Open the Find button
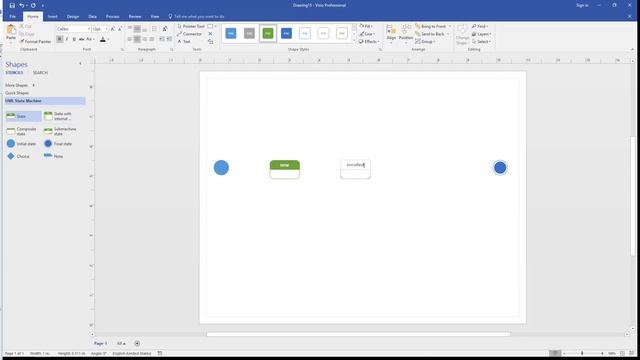640x360 pixels. tap(480, 26)
